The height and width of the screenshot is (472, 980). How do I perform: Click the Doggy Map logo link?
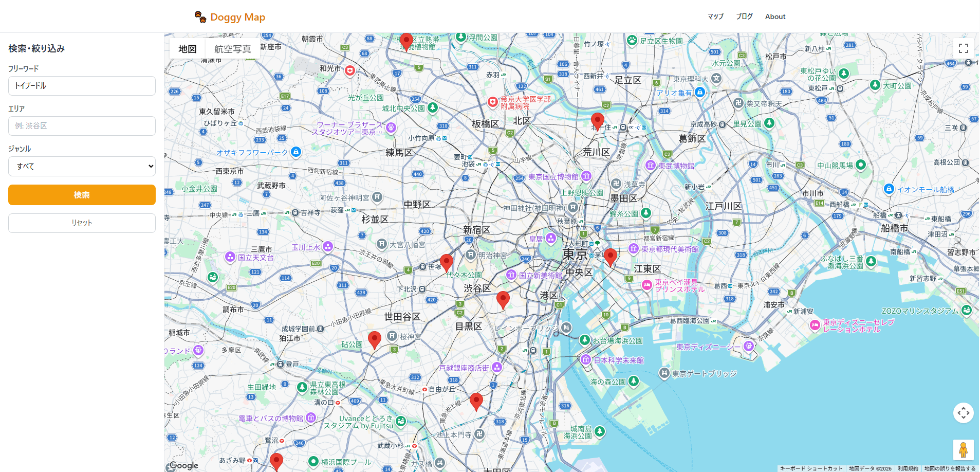click(230, 17)
